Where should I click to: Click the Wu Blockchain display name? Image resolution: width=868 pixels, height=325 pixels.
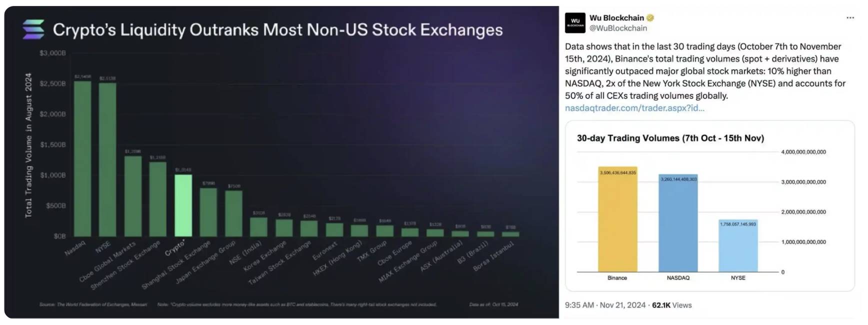pyautogui.click(x=616, y=18)
